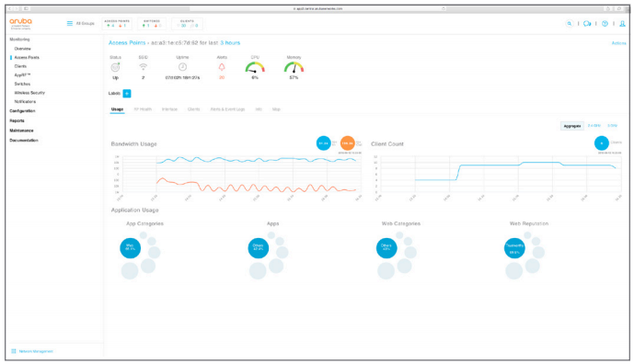
Task: Click the Others bubble in Web Categories
Action: 386,247
